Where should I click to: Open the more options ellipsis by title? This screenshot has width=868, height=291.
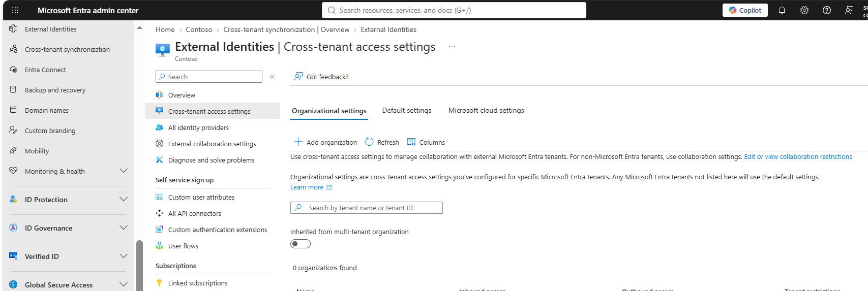(452, 47)
